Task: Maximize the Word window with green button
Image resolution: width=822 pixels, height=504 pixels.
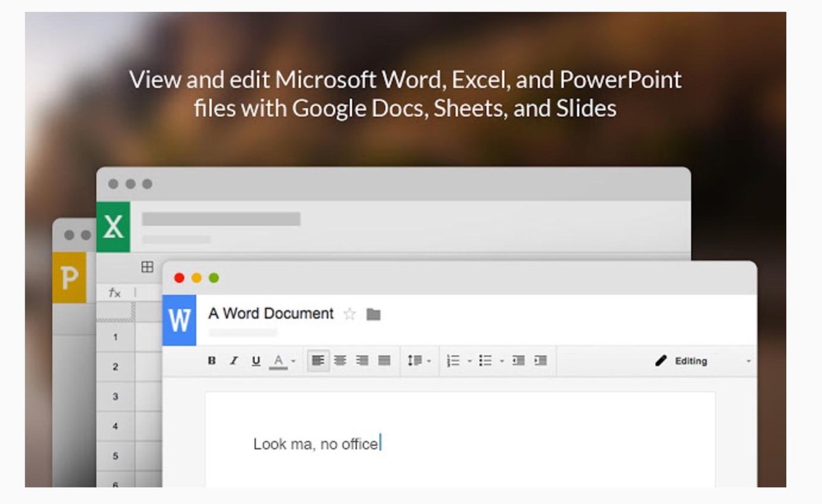Action: tap(214, 278)
